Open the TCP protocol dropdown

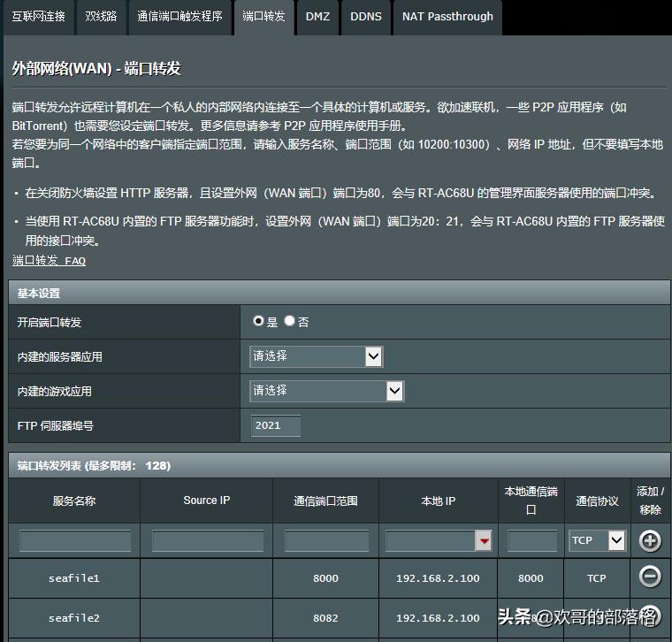597,540
